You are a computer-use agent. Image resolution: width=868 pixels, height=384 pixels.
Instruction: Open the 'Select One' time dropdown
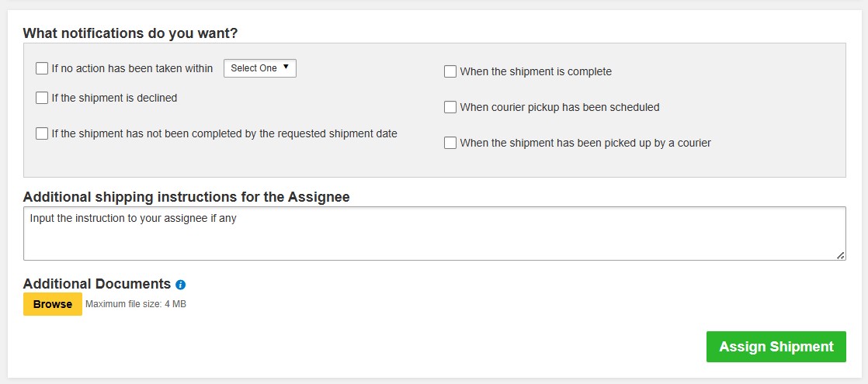259,68
